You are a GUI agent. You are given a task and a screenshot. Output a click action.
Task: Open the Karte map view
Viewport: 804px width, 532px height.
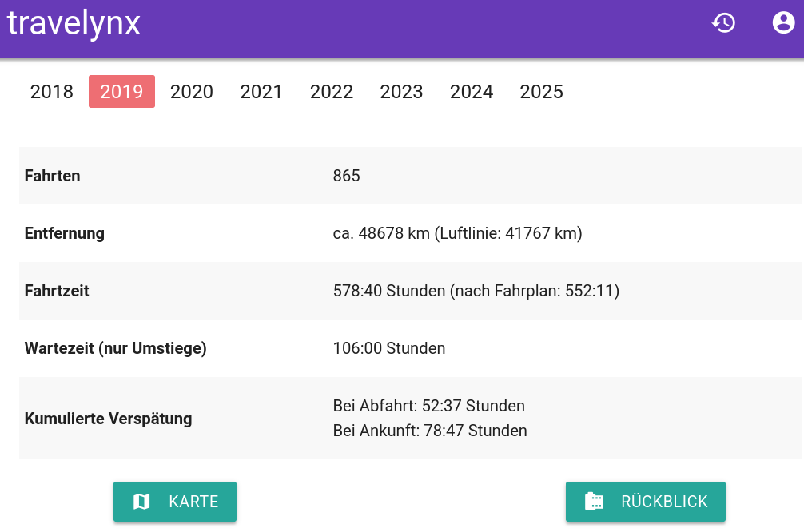tap(175, 502)
